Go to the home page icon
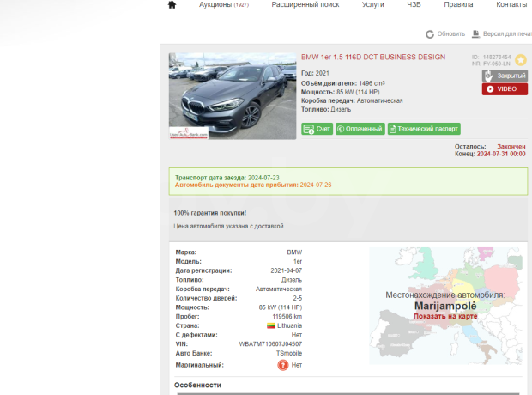532x395 pixels. click(172, 5)
